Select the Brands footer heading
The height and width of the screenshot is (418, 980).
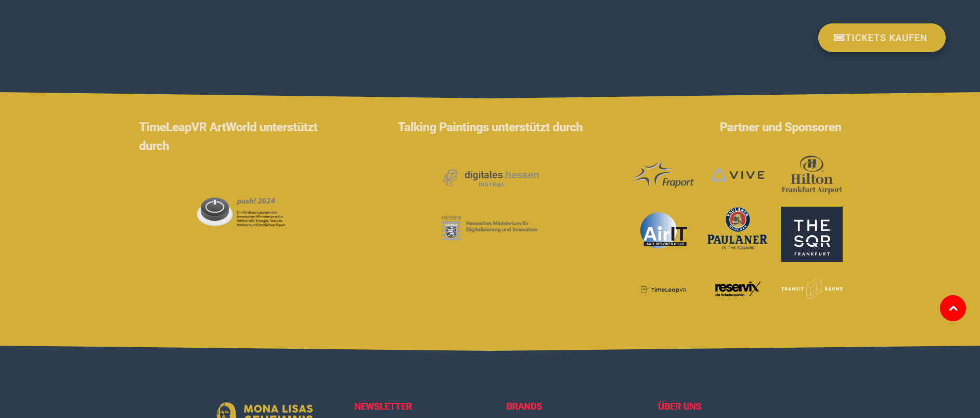[x=524, y=407]
